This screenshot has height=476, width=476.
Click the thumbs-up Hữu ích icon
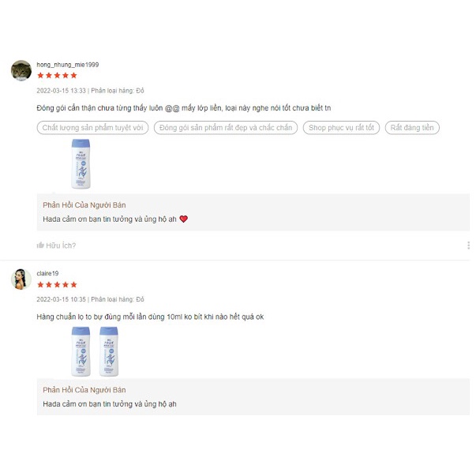(40, 245)
